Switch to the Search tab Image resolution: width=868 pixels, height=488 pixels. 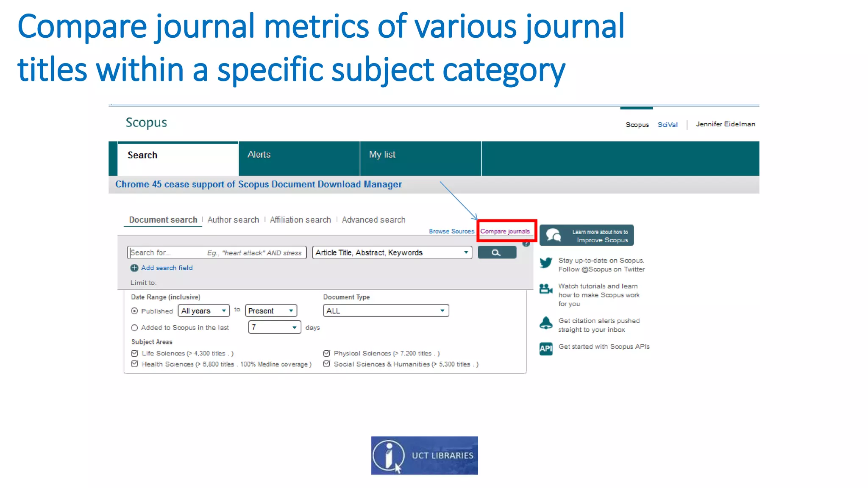click(x=178, y=159)
